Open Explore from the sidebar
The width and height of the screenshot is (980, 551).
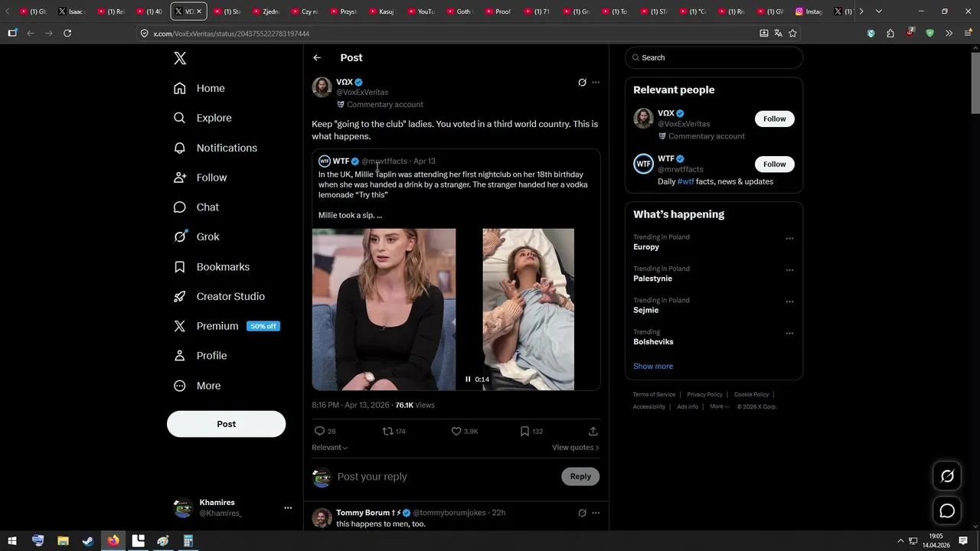pos(202,118)
